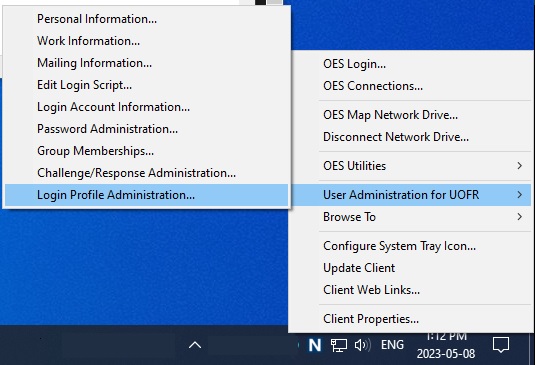Choose Login Profile Administration
Viewport: 535px width, 365px height.
click(146, 195)
